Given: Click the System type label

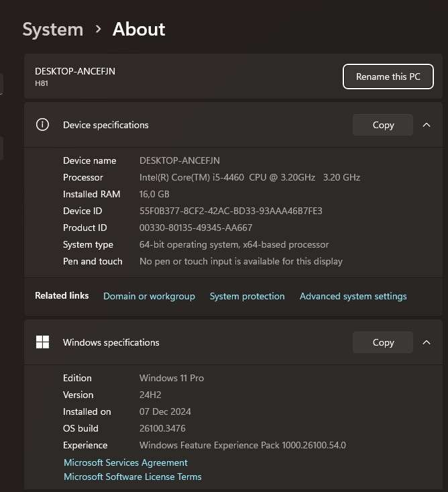Looking at the screenshot, I should [x=88, y=245].
